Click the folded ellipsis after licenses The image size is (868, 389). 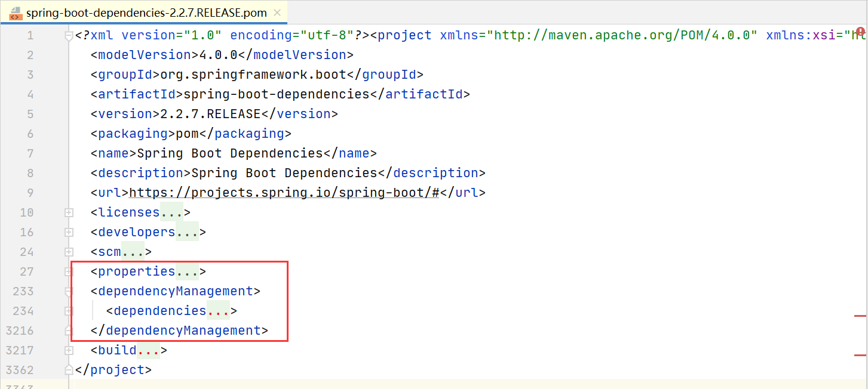click(171, 213)
